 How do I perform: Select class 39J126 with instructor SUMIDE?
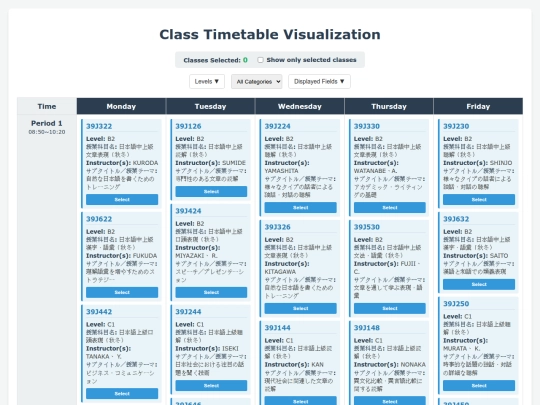point(211,191)
